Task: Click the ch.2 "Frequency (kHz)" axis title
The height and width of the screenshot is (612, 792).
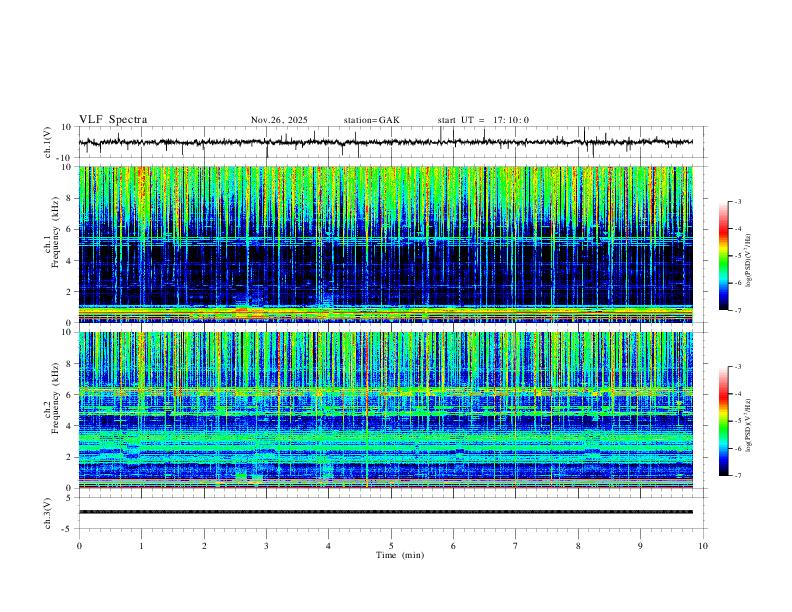Action: pos(56,398)
